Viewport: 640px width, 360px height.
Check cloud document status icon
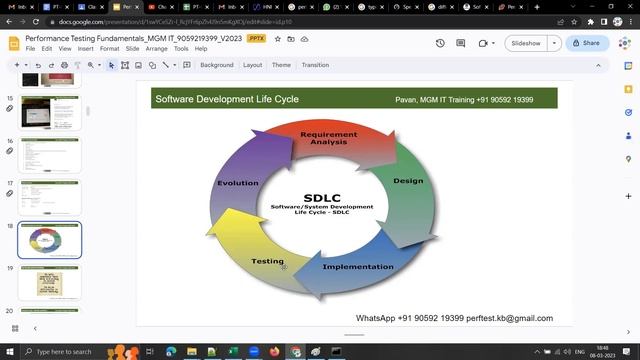[x=304, y=39]
